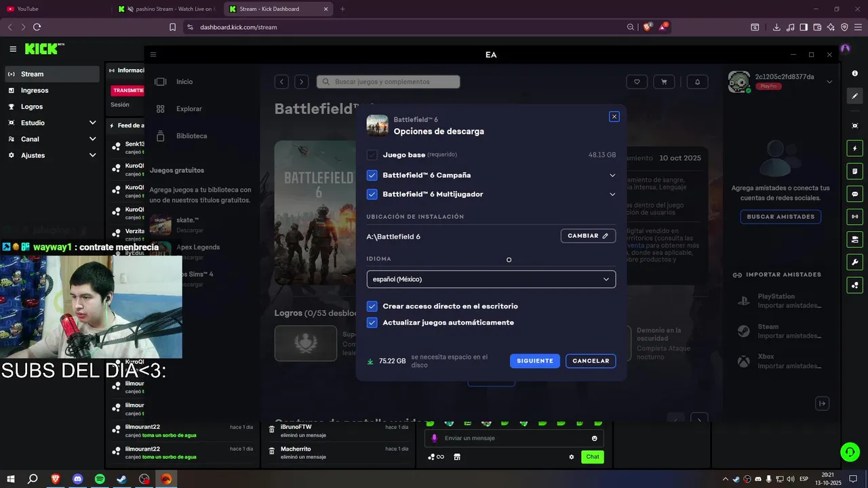Viewport: 868px width, 488px height.
Task: Click the Kick pencil edit icon
Action: [854, 96]
